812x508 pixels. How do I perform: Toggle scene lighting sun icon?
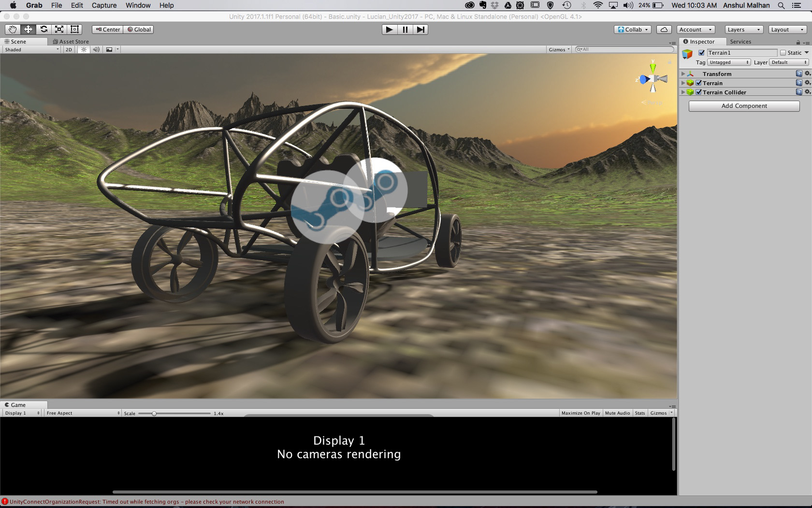coord(84,49)
